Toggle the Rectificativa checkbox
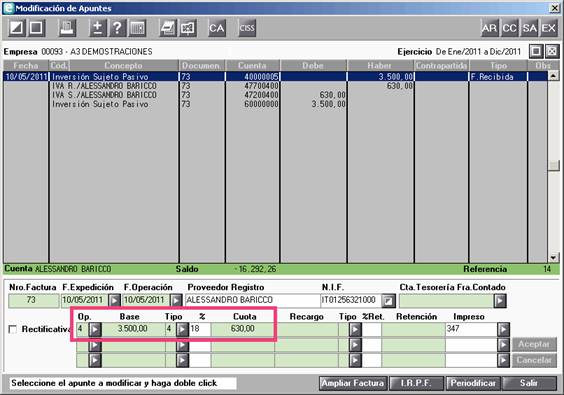564x395 pixels. (13, 329)
